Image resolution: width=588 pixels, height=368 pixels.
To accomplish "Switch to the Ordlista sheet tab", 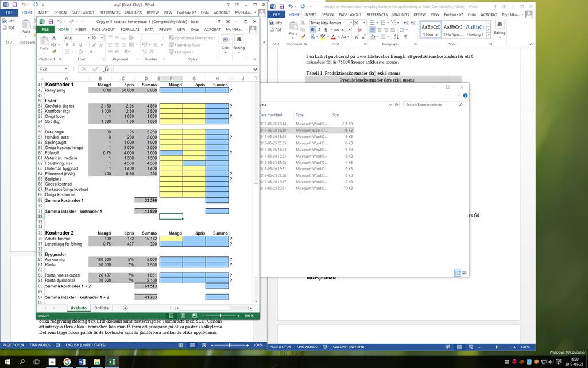I will [101, 308].
